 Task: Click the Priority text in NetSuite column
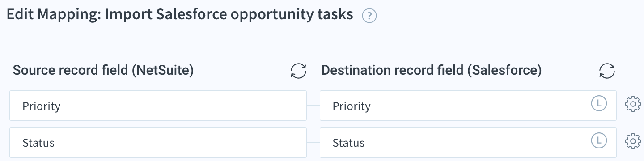point(41,106)
